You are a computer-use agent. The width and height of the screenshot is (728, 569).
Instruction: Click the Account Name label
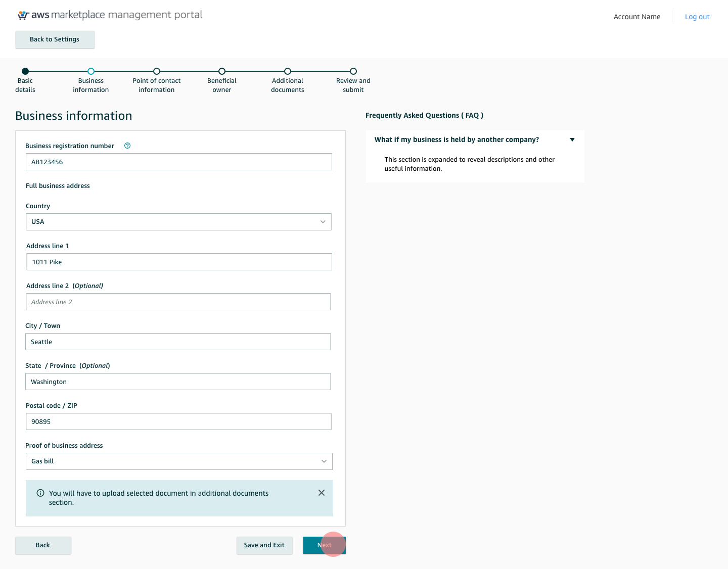tap(637, 17)
